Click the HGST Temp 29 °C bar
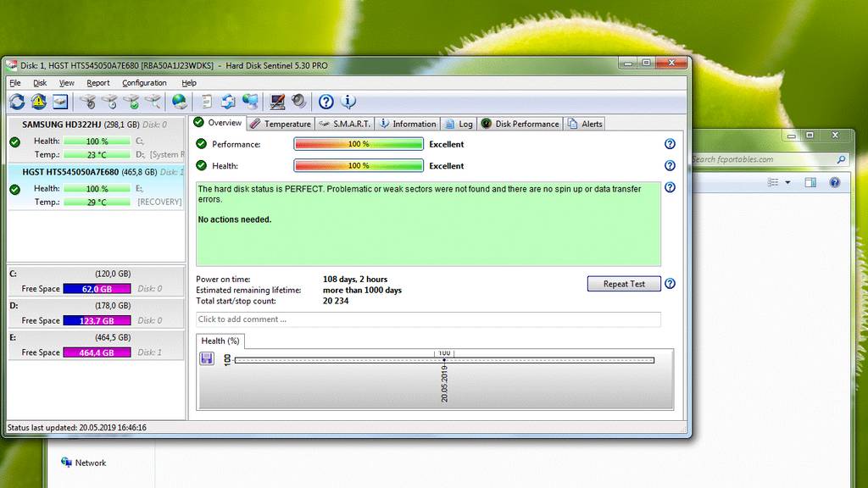Image resolution: width=868 pixels, height=488 pixels. (x=97, y=202)
